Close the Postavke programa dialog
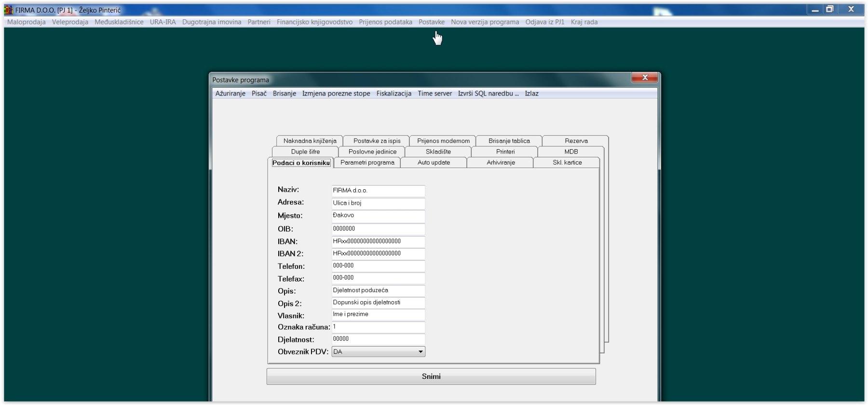Image resolution: width=868 pixels, height=405 pixels. coord(645,78)
